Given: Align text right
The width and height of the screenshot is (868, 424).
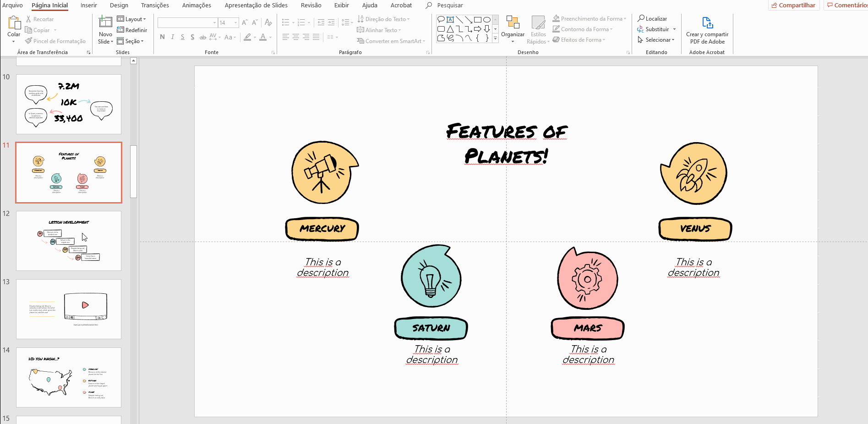Looking at the screenshot, I should point(306,37).
